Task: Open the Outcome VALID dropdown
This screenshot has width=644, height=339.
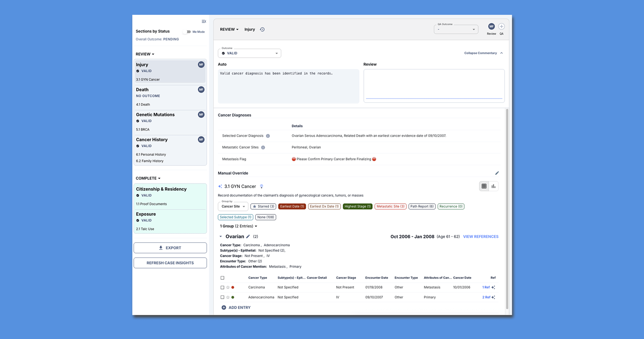Action: [x=250, y=53]
